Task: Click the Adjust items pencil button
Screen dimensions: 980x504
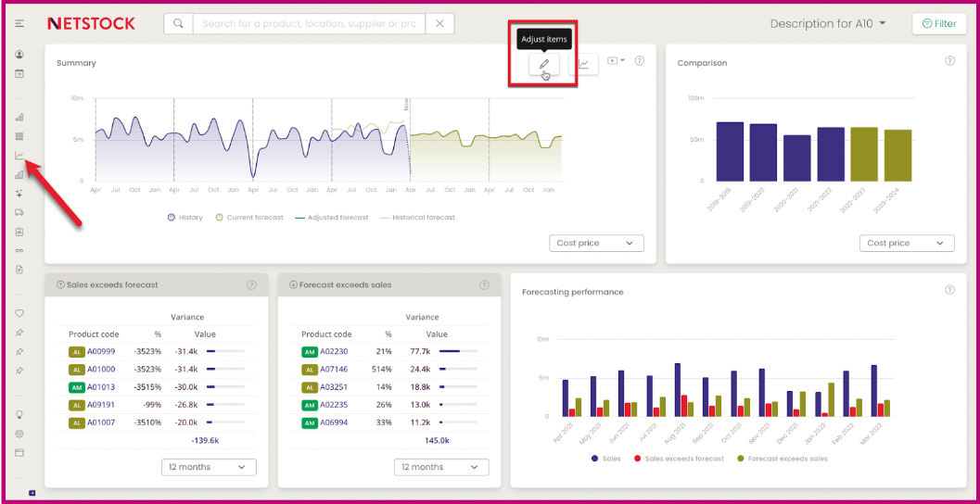Action: point(544,64)
